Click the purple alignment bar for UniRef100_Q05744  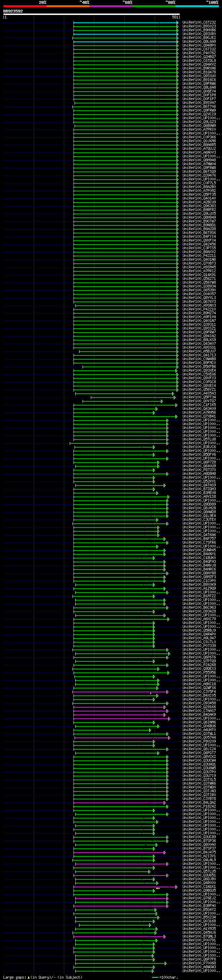point(122,738)
